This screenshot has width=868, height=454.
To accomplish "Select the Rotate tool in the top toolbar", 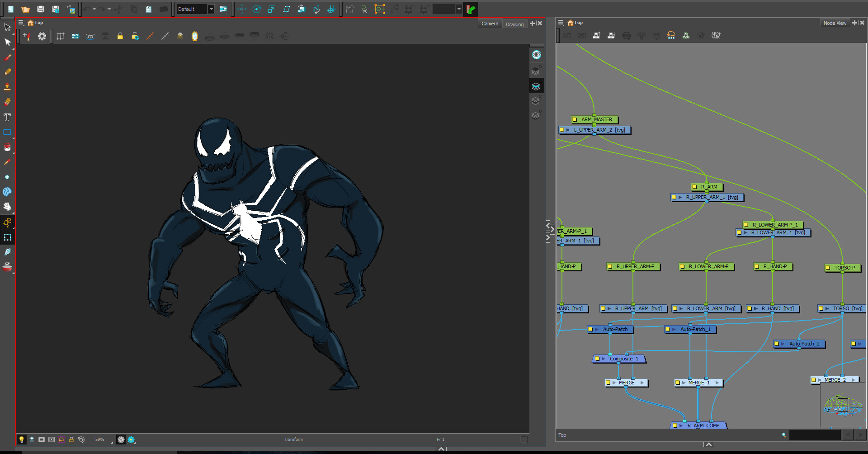I will pos(257,9).
